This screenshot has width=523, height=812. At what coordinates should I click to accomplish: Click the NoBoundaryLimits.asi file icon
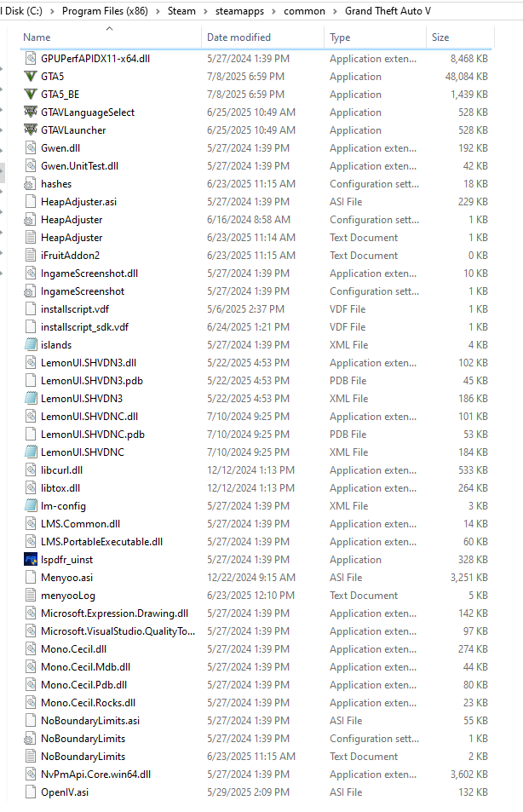[31, 721]
